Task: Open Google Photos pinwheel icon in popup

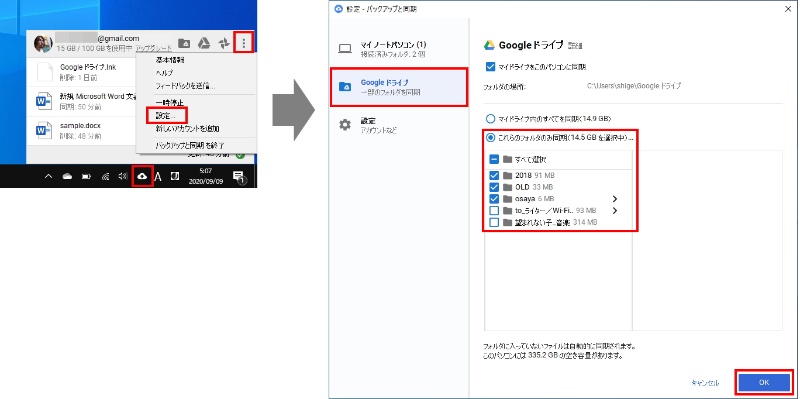Action: coord(223,43)
